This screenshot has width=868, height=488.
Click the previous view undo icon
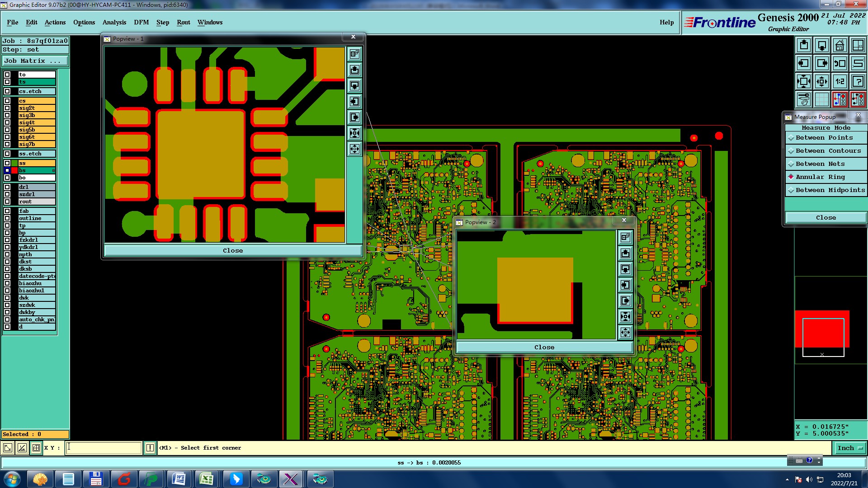(840, 63)
